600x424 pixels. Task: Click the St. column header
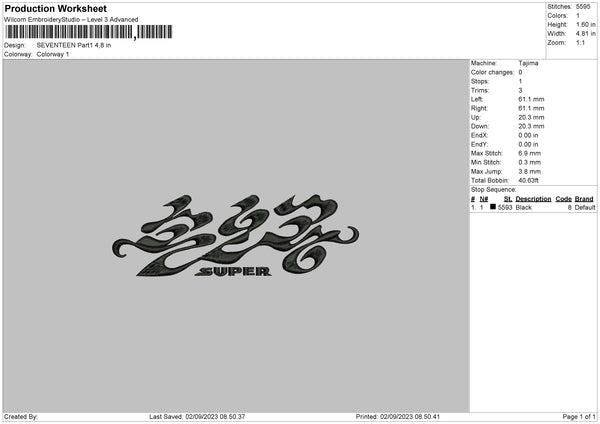[x=508, y=199]
